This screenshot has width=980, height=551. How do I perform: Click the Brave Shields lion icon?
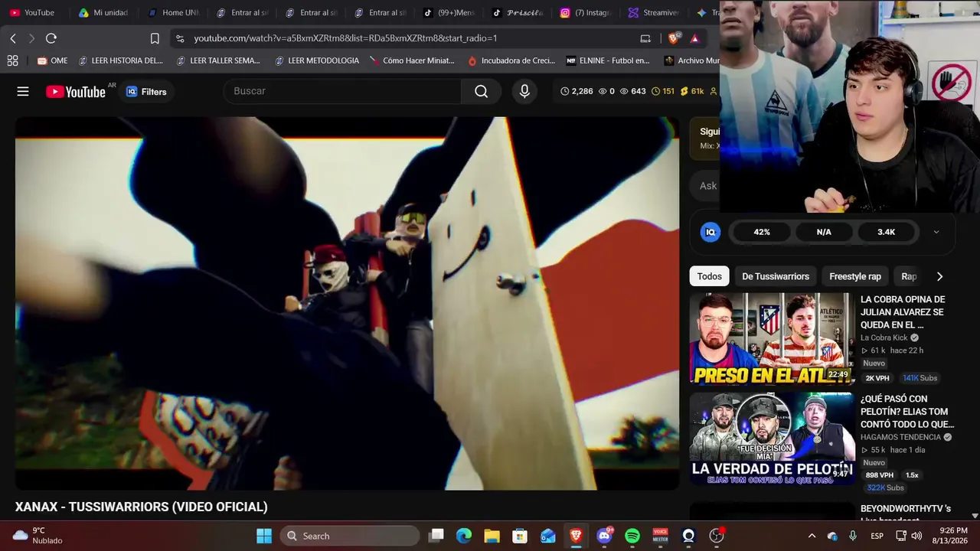674,38
